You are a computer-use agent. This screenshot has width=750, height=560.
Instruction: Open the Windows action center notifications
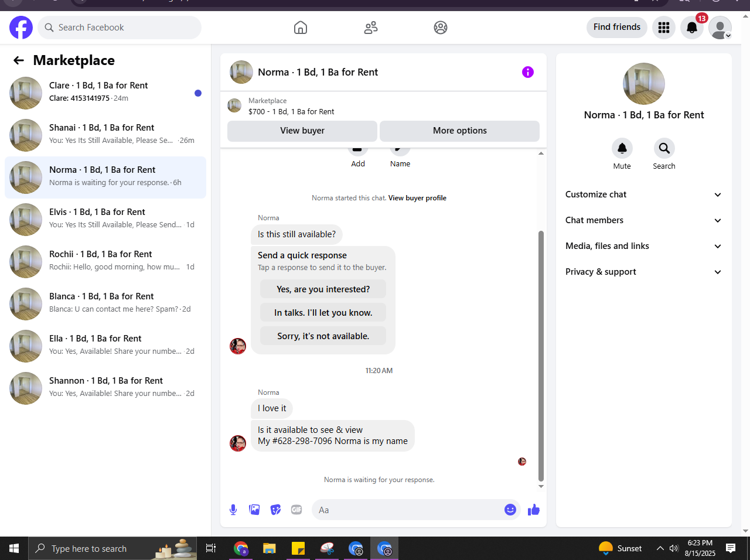[x=731, y=548]
